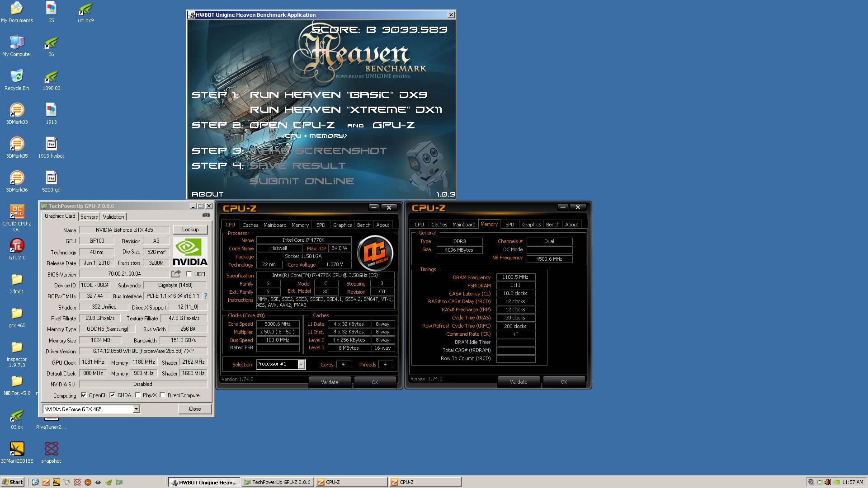Open the 5200.gtl file
The width and height of the screenshot is (868, 488).
[x=51, y=182]
